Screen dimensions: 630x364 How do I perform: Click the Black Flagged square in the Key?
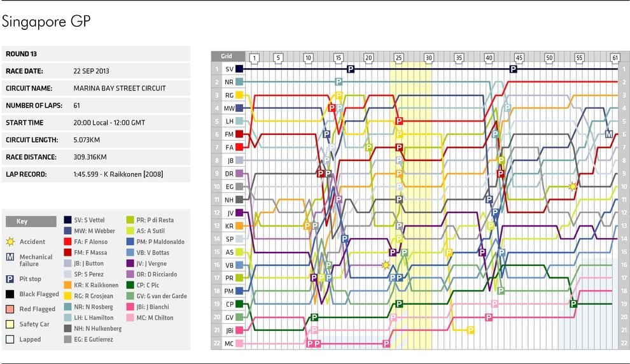(x=10, y=294)
